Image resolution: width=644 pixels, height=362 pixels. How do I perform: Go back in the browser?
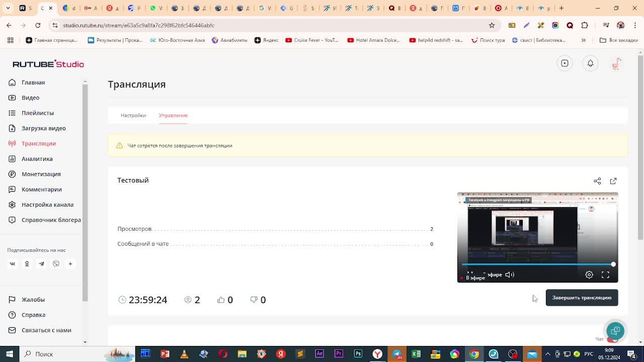tap(9, 25)
